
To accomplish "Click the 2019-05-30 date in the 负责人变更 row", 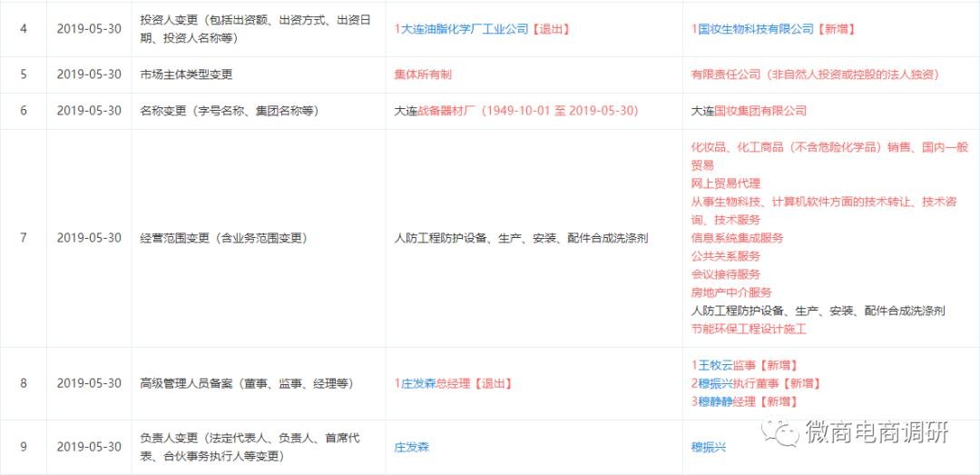I will point(89,448).
